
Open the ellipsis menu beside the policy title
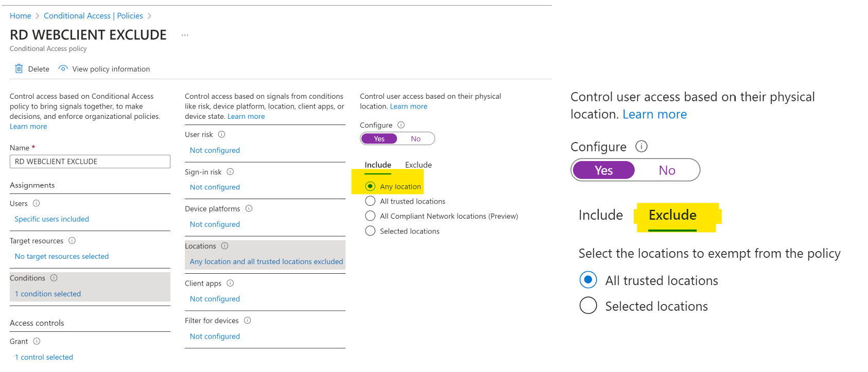[x=185, y=35]
